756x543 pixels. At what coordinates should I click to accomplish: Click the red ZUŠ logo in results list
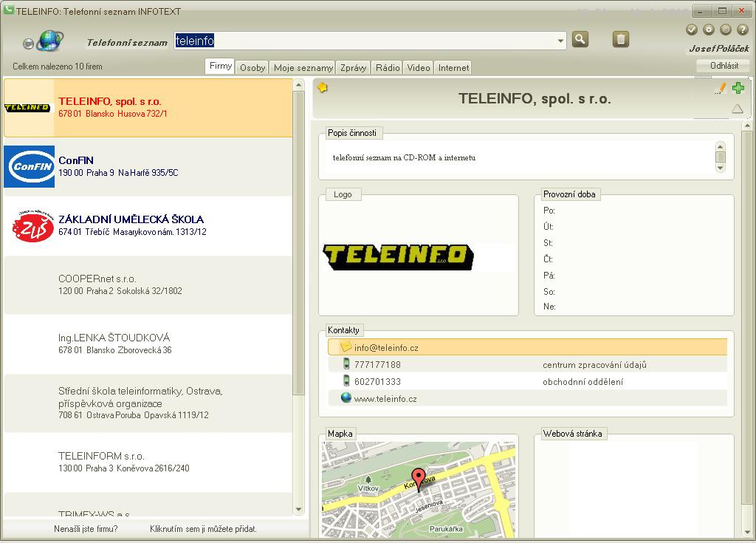[x=32, y=226]
